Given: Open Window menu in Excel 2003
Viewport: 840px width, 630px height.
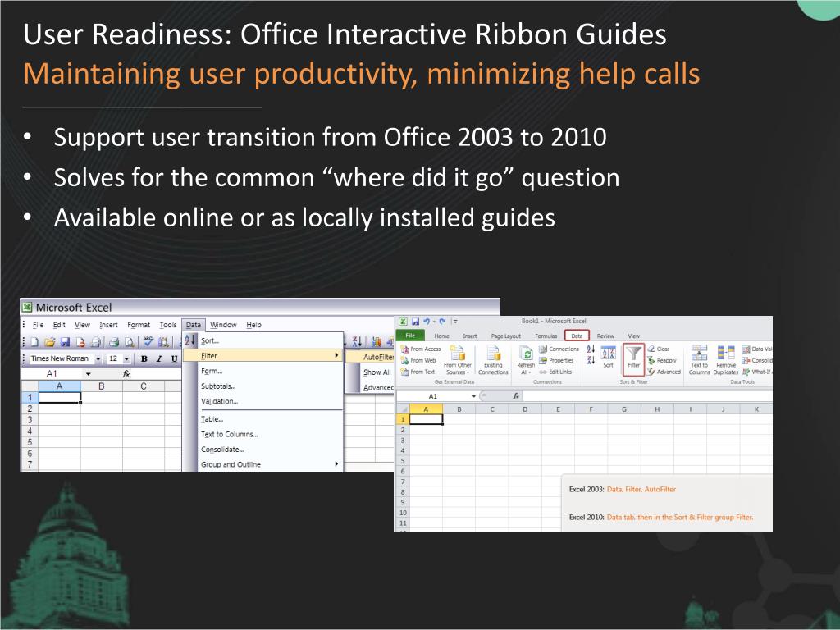Looking at the screenshot, I should coord(223,325).
